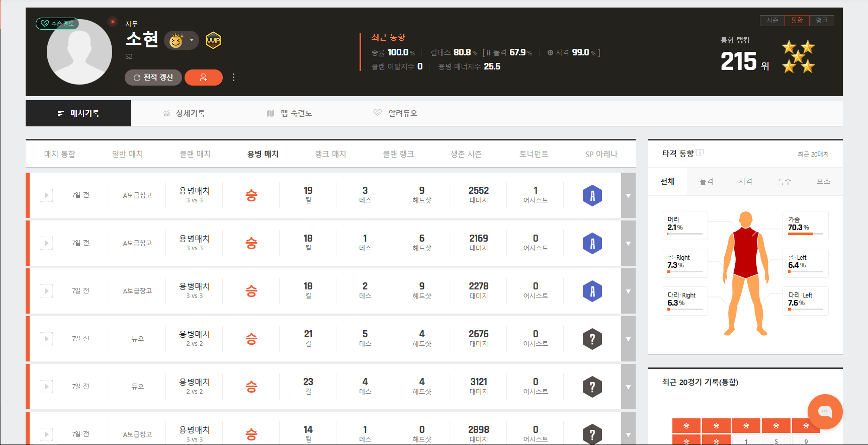This screenshot has height=445, width=868.
Task: Click the 전적 갱신 refresh button
Action: coord(153,78)
